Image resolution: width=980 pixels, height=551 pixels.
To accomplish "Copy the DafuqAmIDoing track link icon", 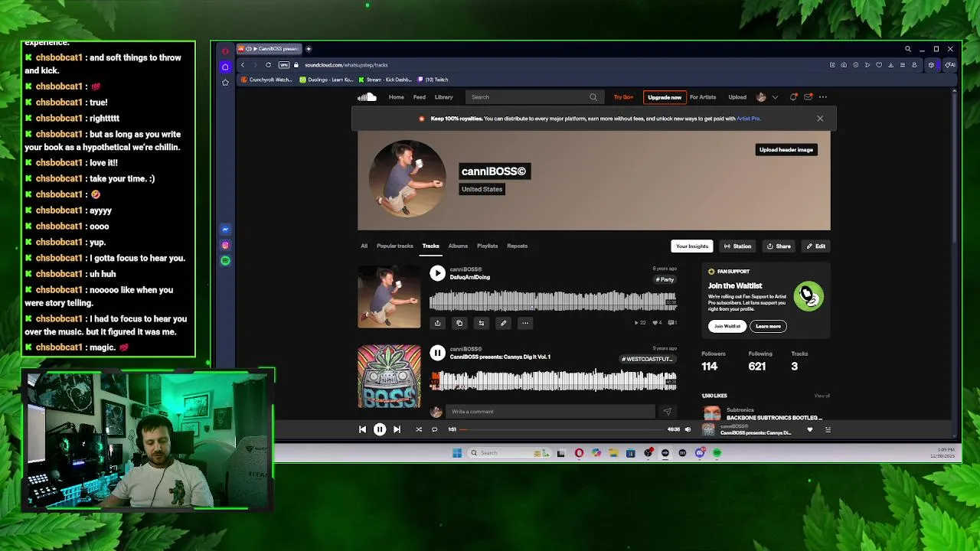I will [459, 323].
